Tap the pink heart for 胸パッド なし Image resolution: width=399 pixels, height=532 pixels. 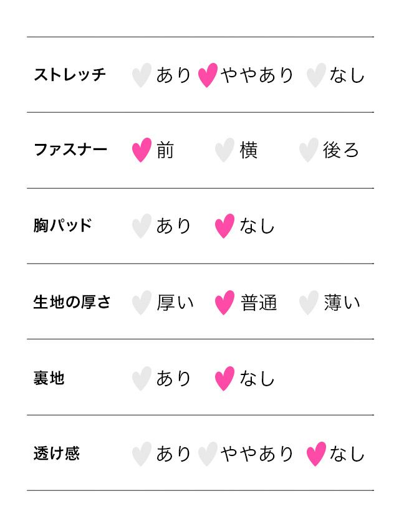point(224,226)
